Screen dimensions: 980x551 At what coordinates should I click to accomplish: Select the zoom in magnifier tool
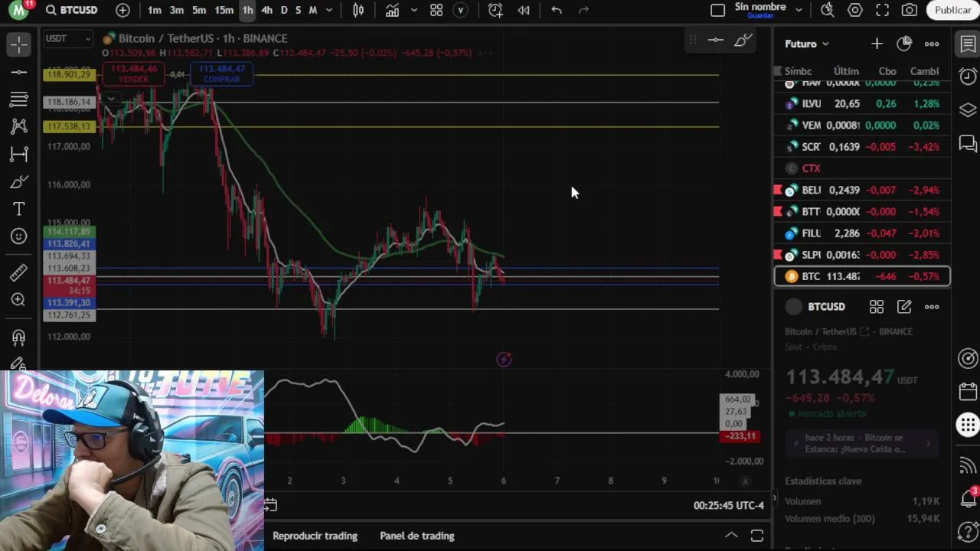(x=19, y=300)
